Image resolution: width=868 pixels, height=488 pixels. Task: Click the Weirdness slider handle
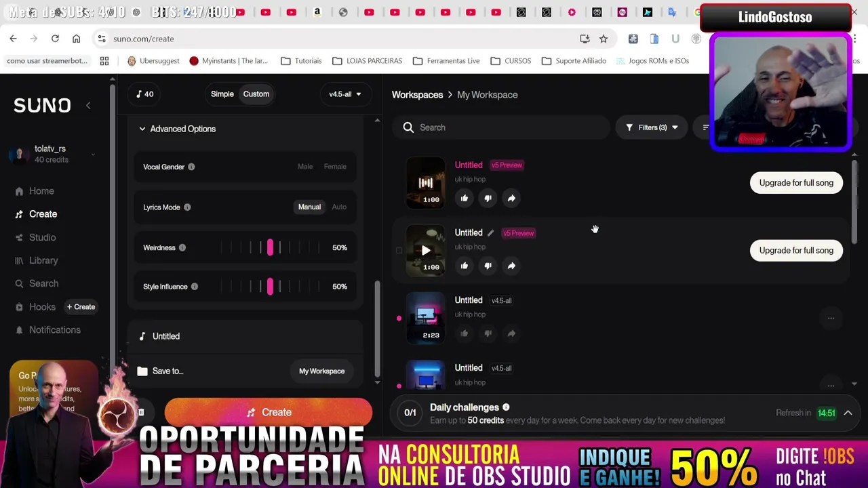[x=270, y=247]
